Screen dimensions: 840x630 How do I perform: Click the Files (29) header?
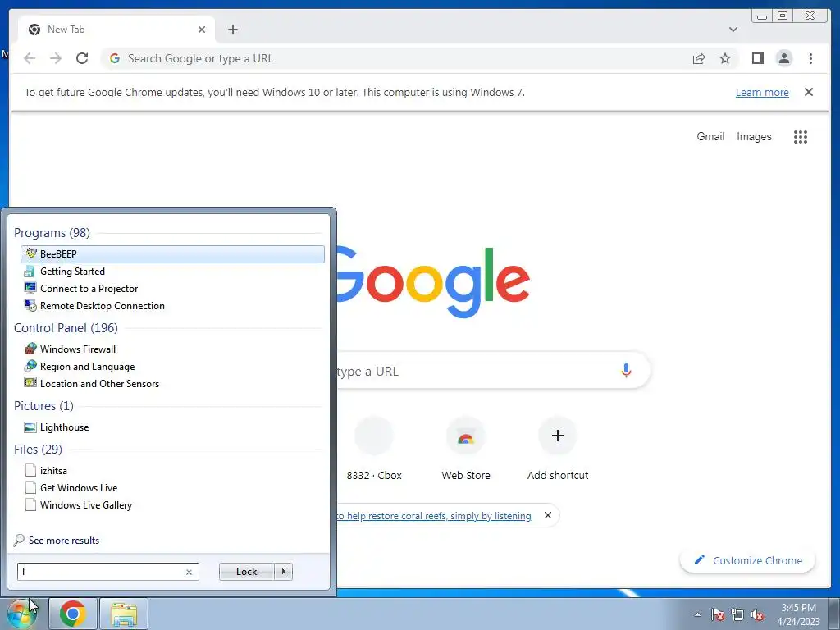click(x=38, y=449)
